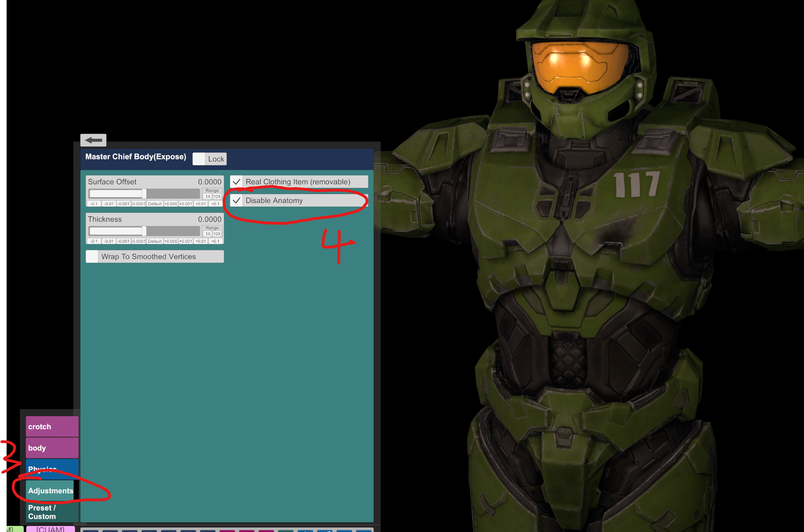Decrease Surface Offset by 0.01
This screenshot has width=804, height=532.
109,204
